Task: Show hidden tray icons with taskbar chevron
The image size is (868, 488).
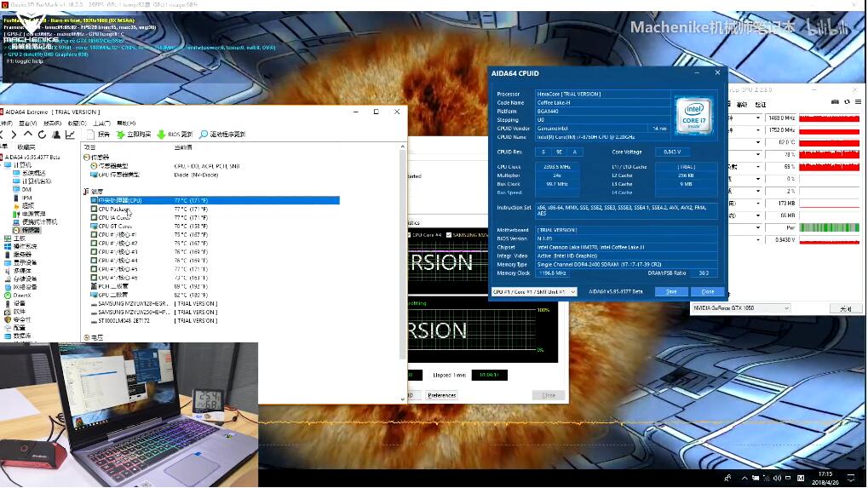Action: tap(744, 478)
